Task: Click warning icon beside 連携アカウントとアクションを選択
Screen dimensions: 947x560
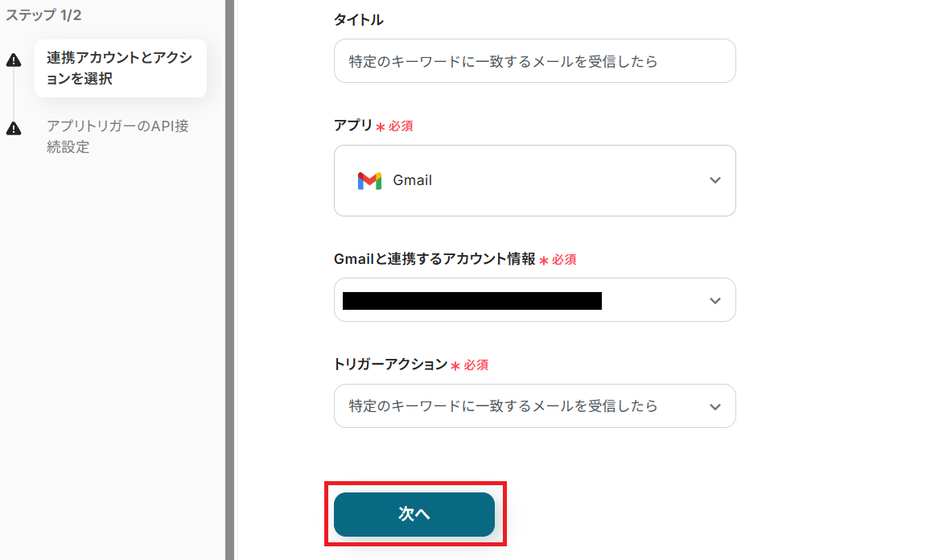Action: [x=14, y=61]
